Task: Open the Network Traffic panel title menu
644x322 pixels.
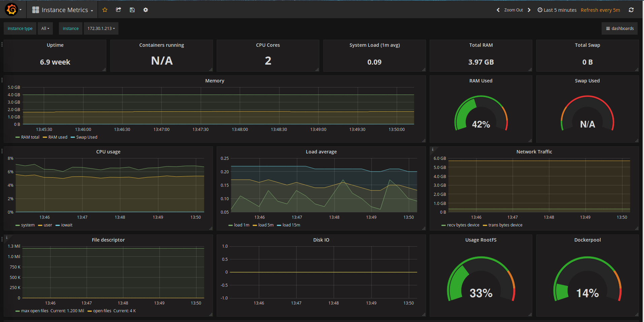Action: tap(534, 152)
